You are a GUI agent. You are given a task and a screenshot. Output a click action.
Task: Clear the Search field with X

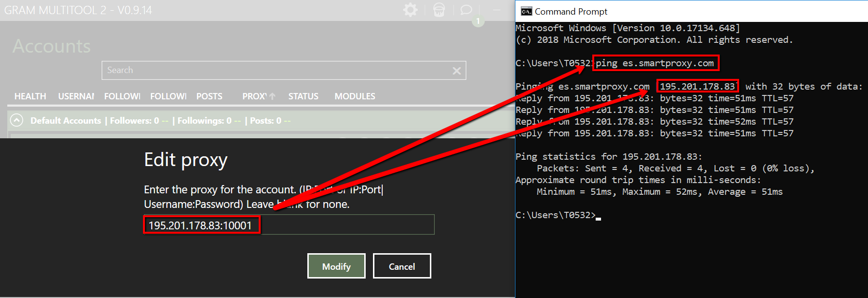pyautogui.click(x=457, y=71)
